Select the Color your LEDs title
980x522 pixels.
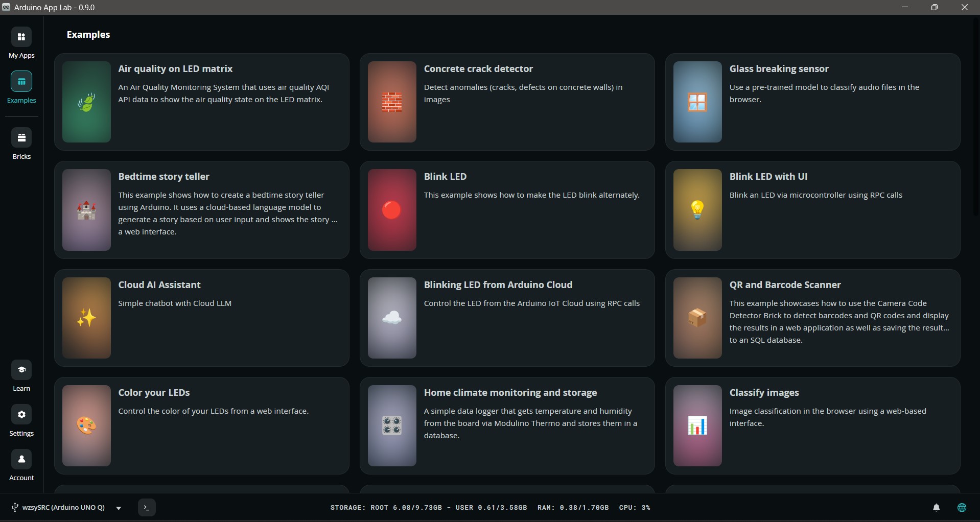[x=154, y=393]
